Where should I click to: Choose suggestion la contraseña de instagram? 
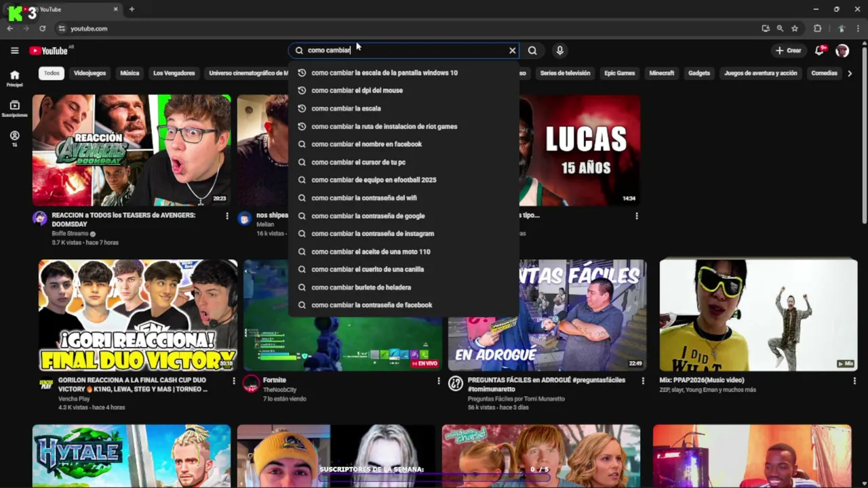pos(403,233)
